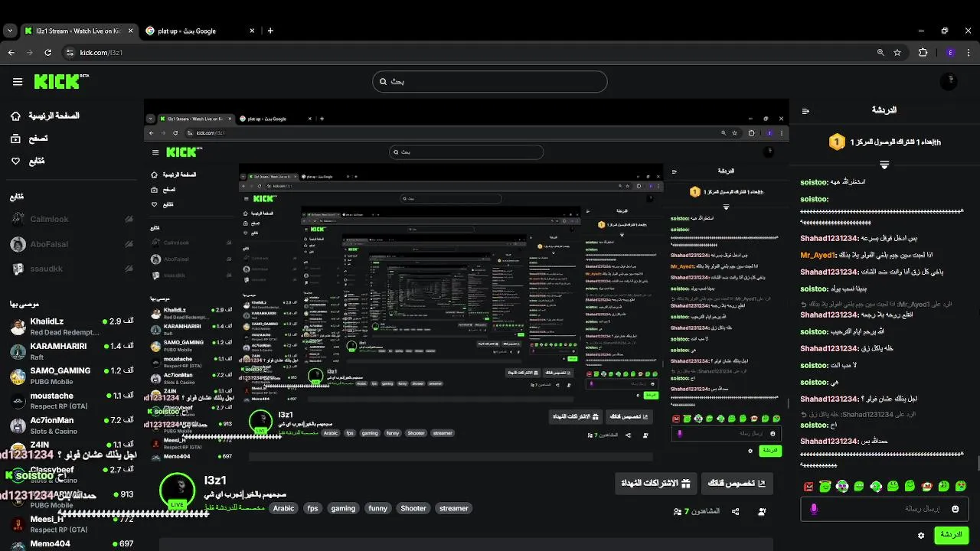Collapse the chat panel with arrow icon

[x=805, y=111]
